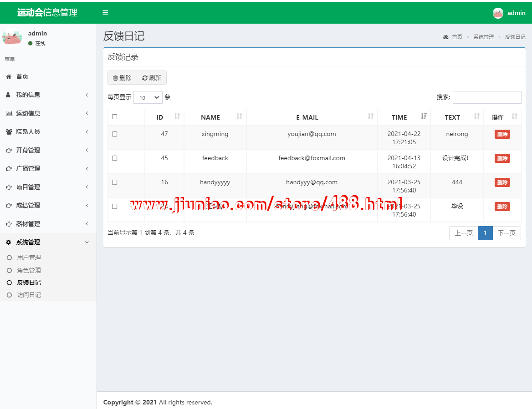Click bar chart icon beside 运动信息

click(x=9, y=114)
